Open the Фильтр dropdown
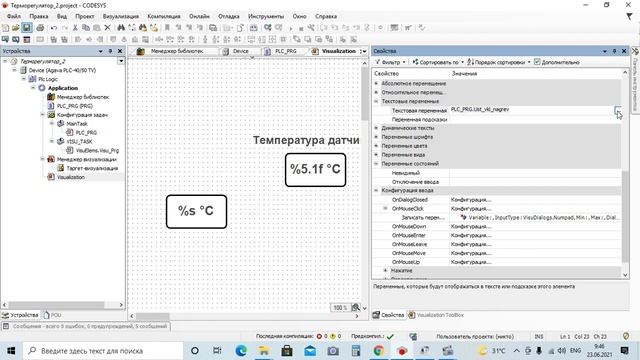The image size is (640, 360). 391,62
